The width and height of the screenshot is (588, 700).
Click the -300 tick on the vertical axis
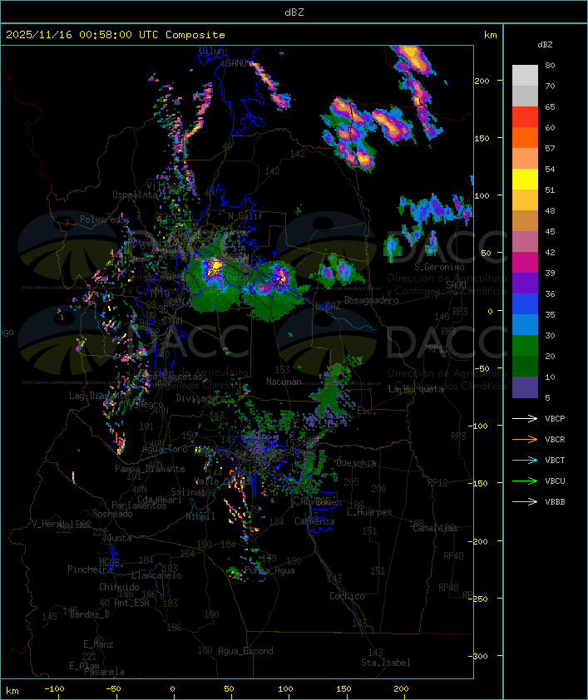coord(480,656)
